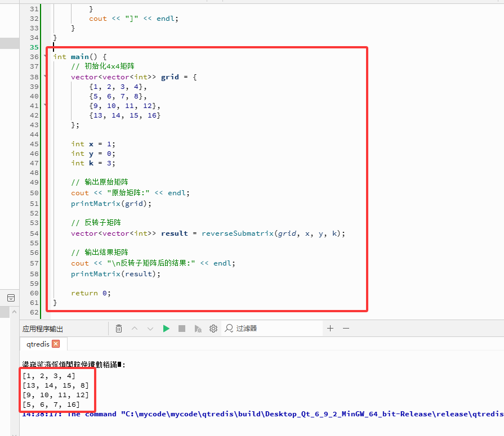Add new output pane with plus icon

click(x=330, y=328)
